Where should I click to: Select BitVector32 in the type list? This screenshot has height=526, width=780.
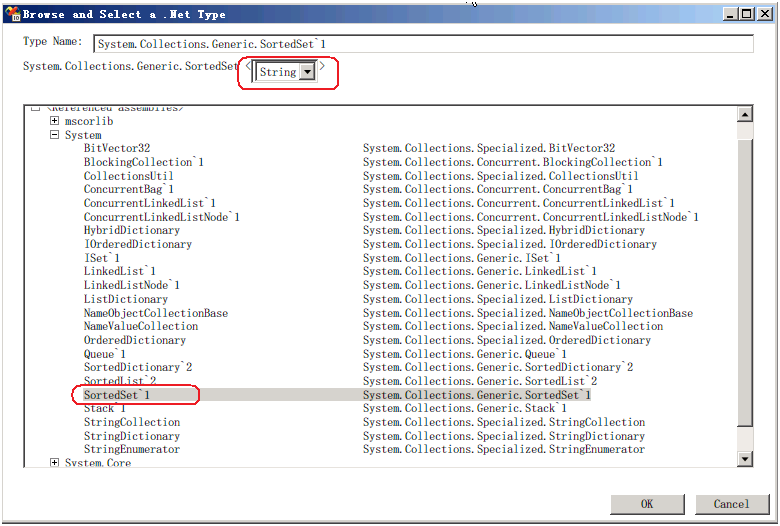click(117, 148)
